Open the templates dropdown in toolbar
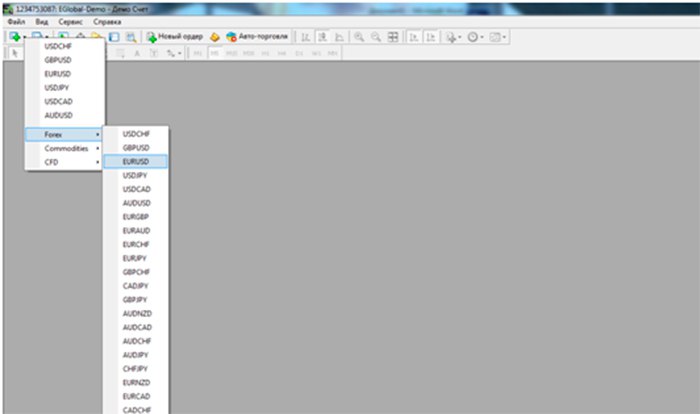 click(x=499, y=36)
